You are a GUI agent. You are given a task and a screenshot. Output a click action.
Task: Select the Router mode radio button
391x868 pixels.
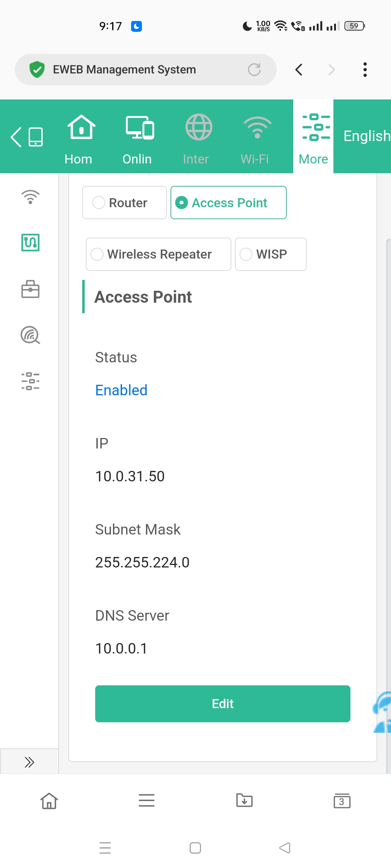pos(99,203)
